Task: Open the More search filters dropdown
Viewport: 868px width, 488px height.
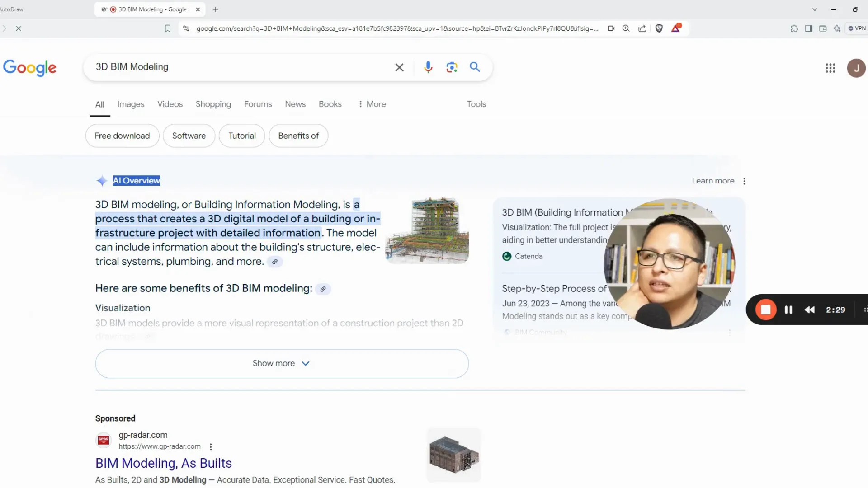Action: coord(372,104)
